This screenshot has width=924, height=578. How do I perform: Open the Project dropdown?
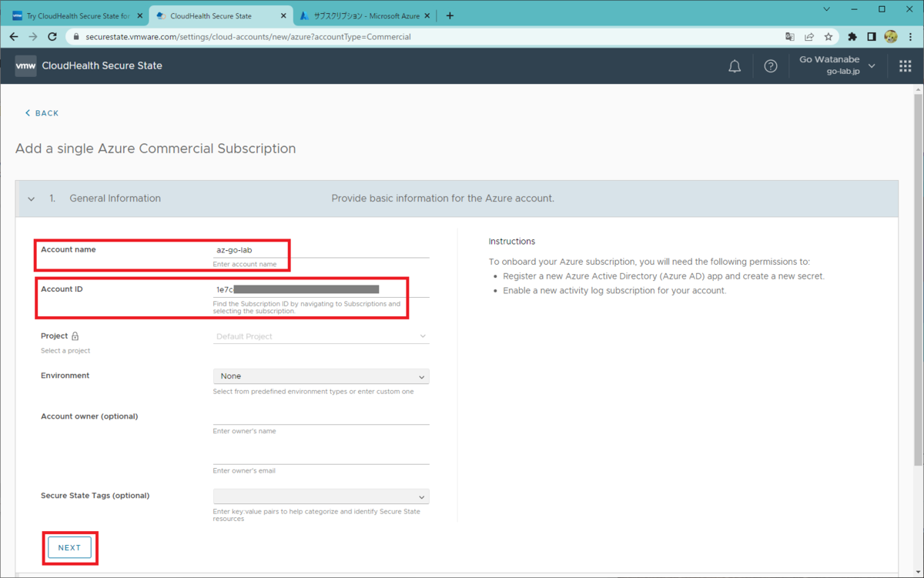tap(321, 336)
